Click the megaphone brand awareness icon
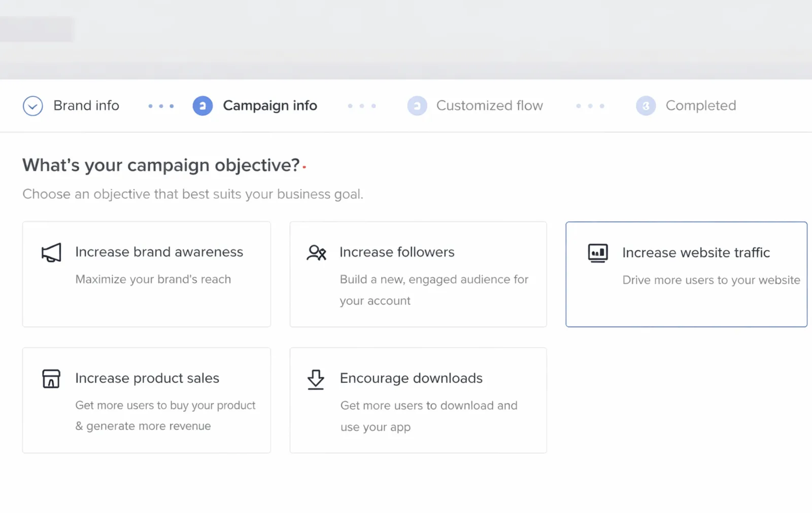 point(51,252)
